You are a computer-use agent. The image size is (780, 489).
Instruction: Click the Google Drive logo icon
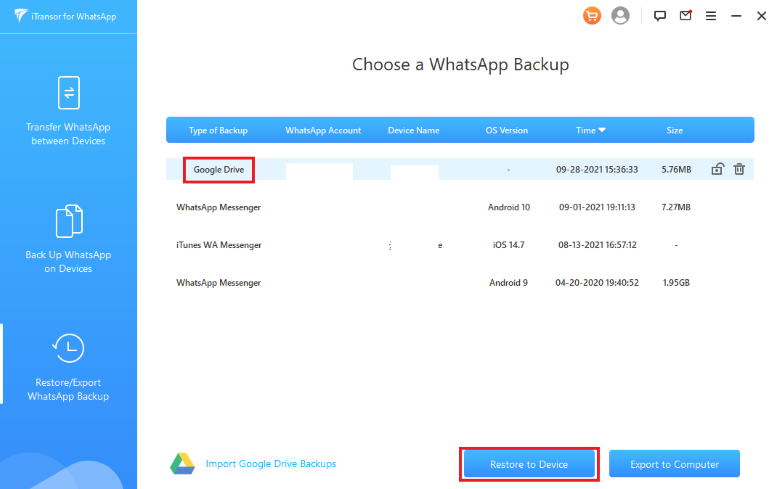point(181,464)
